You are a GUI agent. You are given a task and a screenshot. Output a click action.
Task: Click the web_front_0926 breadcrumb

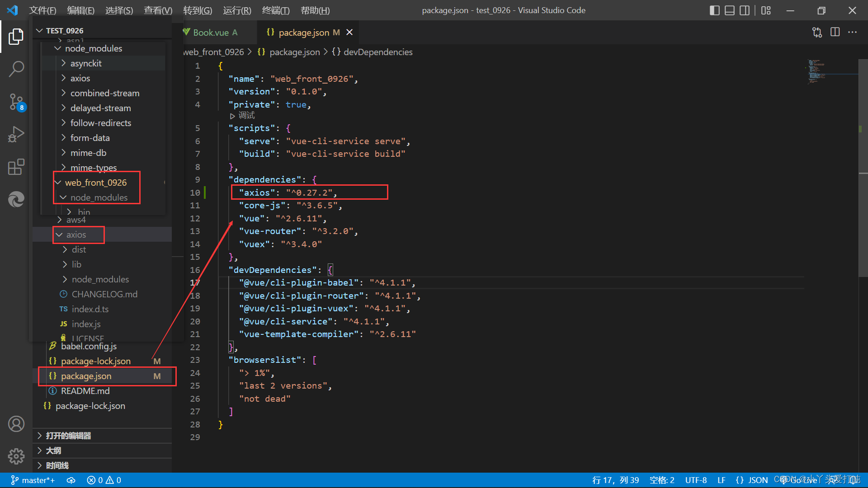[213, 52]
